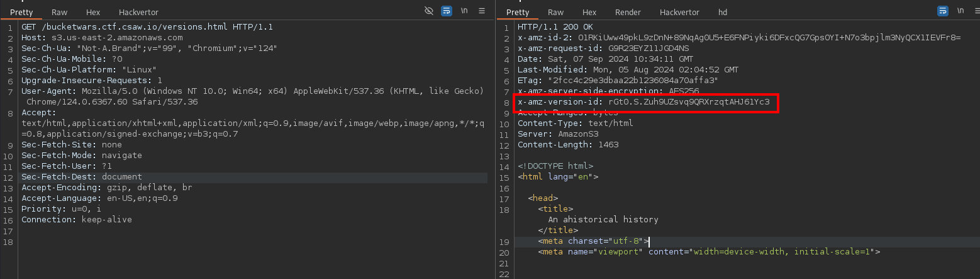Click the text/html,application/xhtml+xml Accept value line
Image resolution: width=980 pixels, height=279 pixels.
[252, 123]
